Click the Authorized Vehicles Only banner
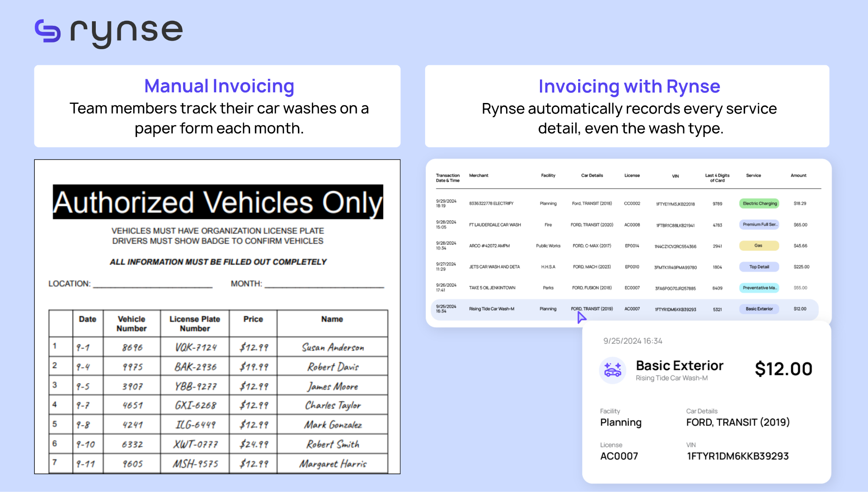 click(218, 202)
